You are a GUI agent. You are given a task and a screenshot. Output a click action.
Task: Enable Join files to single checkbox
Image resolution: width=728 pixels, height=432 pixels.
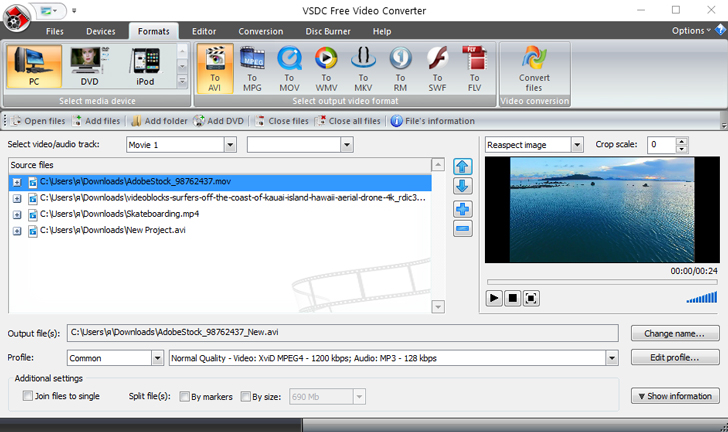point(28,396)
